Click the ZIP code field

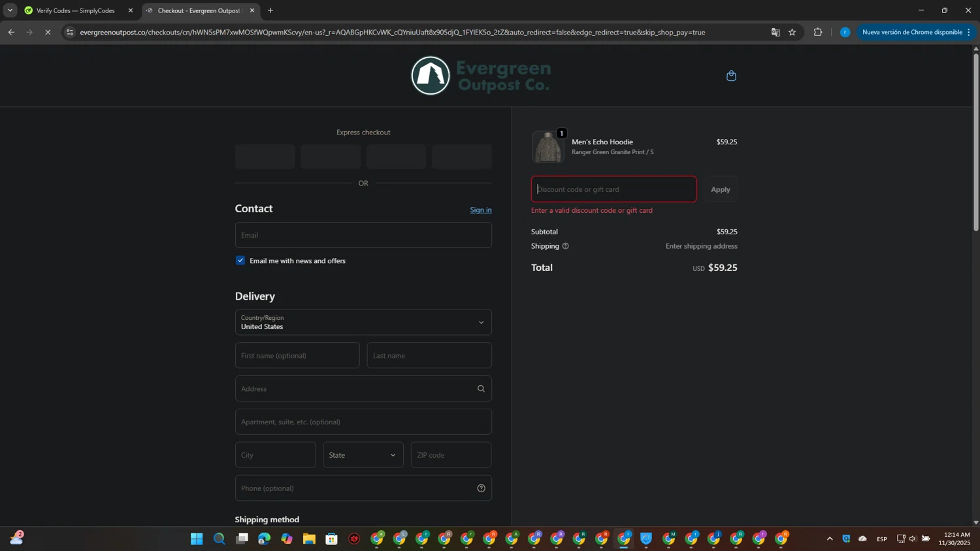coord(451,455)
